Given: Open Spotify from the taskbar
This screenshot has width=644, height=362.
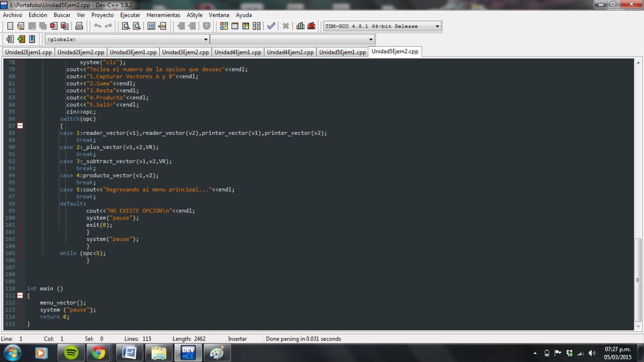Looking at the screenshot, I should coord(71,353).
